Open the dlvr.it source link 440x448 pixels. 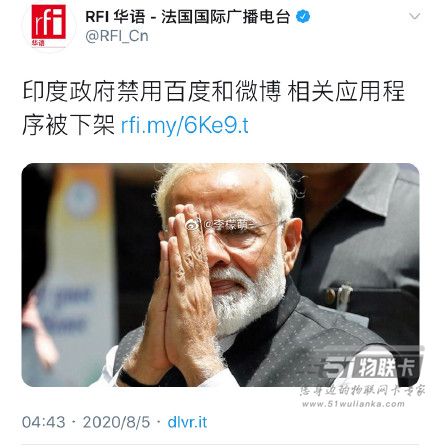coord(187,423)
